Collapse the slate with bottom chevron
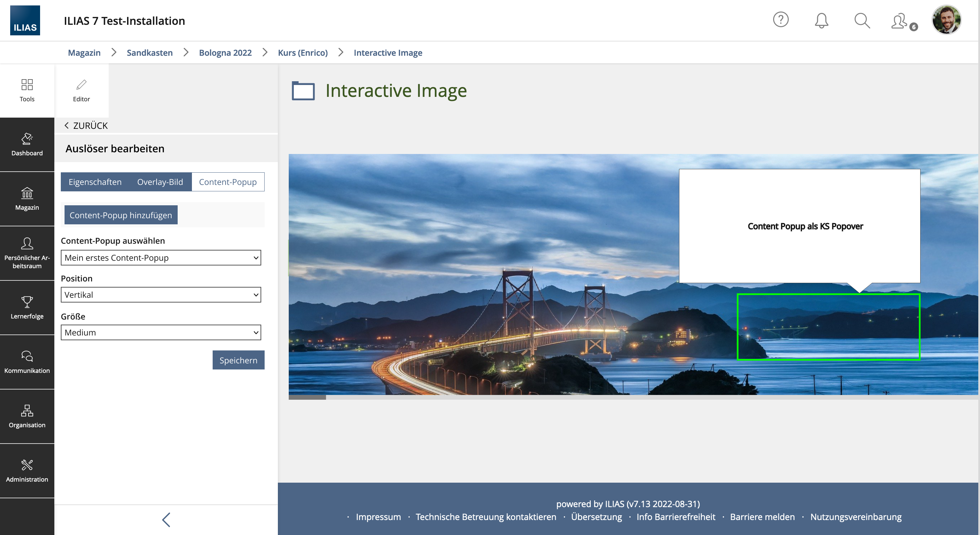This screenshot has width=980, height=535. point(166,519)
